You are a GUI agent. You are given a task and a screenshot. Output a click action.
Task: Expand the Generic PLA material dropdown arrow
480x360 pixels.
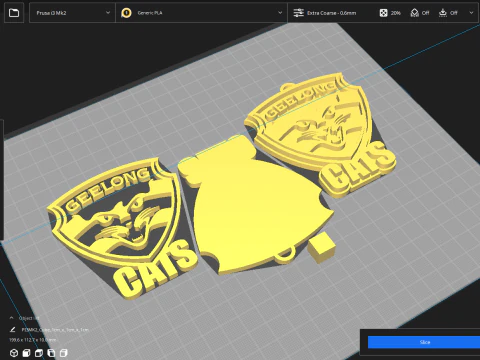click(280, 13)
